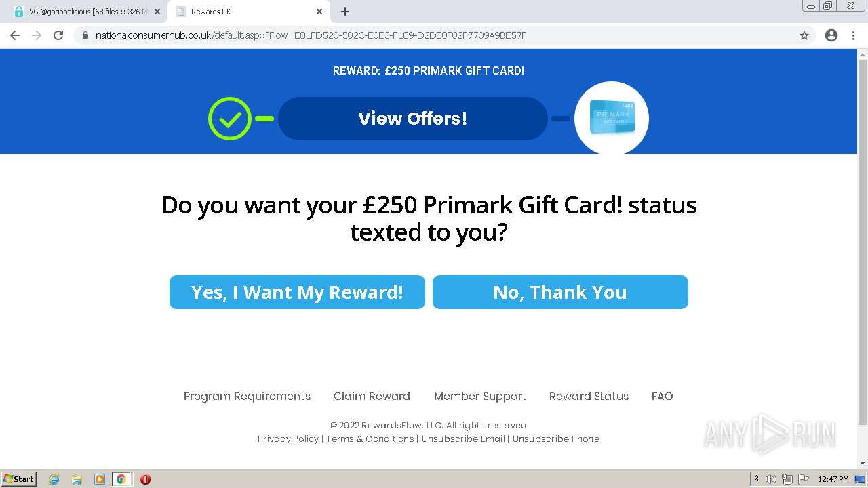Open the Windows Start menu

point(19,479)
